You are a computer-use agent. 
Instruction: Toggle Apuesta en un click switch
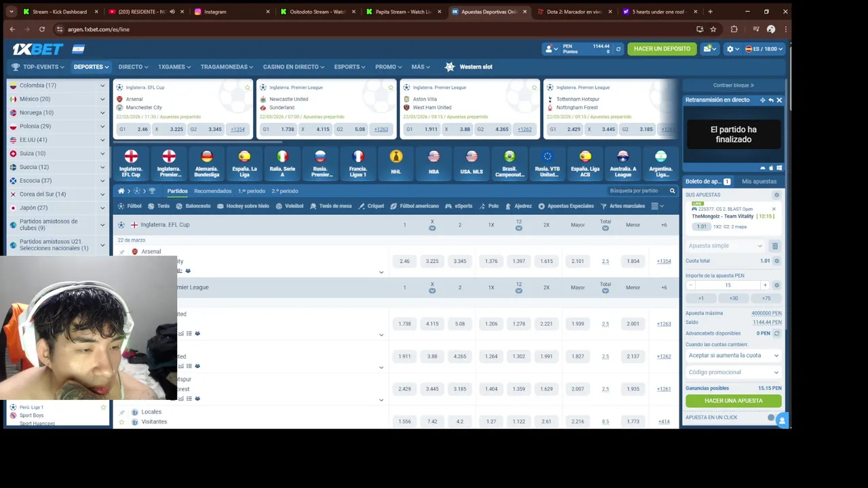[x=772, y=418]
